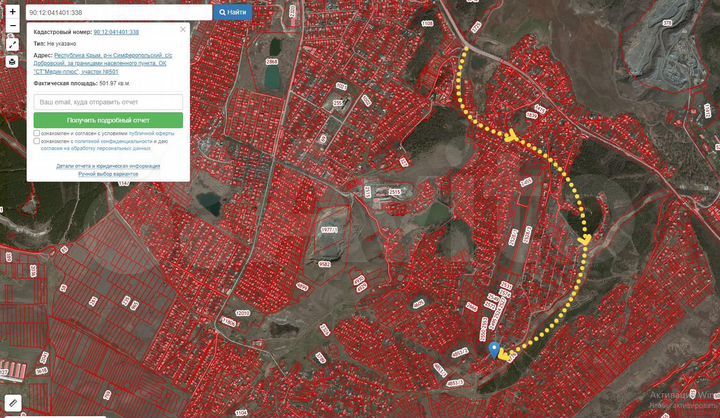This screenshot has width=720, height=418.
Task: Zoom out with the minus button
Action: pos(12,26)
